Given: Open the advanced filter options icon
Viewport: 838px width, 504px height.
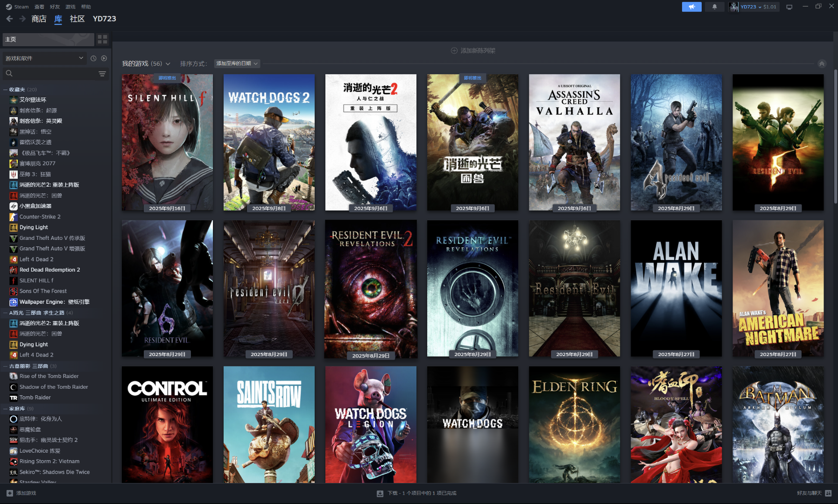Looking at the screenshot, I should (102, 74).
